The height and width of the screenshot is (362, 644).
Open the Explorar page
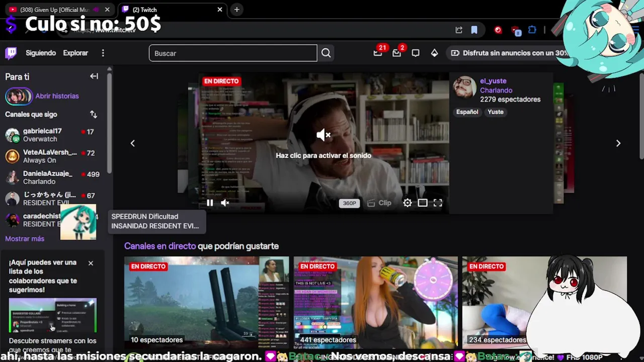tap(75, 53)
